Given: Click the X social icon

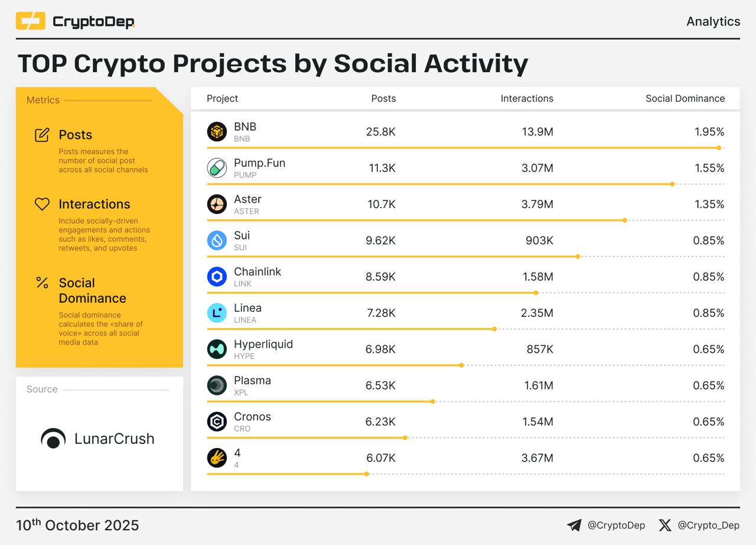Looking at the screenshot, I should point(665,525).
